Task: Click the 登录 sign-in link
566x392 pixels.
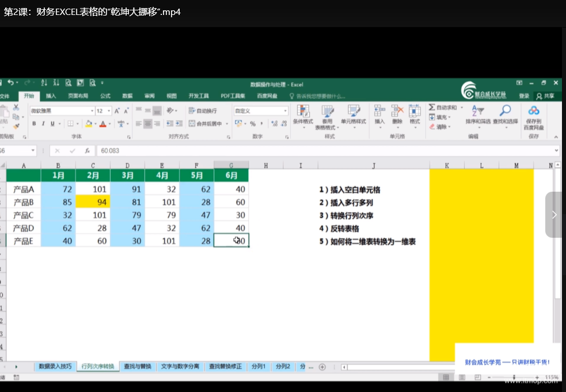Action: (524, 96)
